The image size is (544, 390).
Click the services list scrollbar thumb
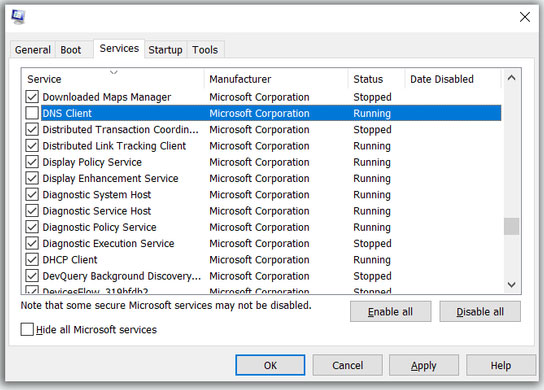tap(511, 226)
